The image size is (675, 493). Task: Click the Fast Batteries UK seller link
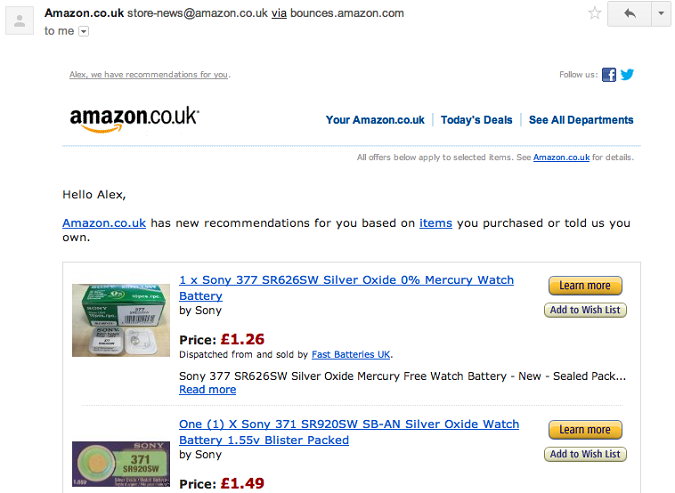click(x=351, y=354)
